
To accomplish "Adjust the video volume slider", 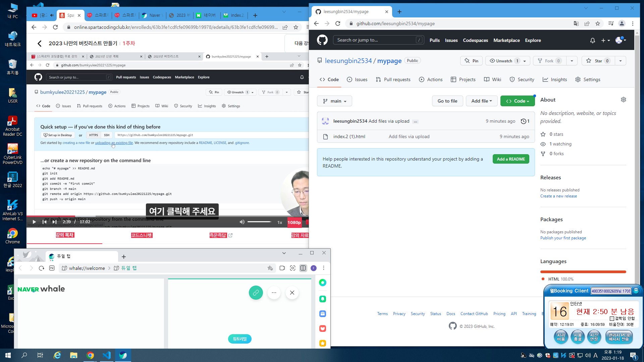I will [x=259, y=222].
